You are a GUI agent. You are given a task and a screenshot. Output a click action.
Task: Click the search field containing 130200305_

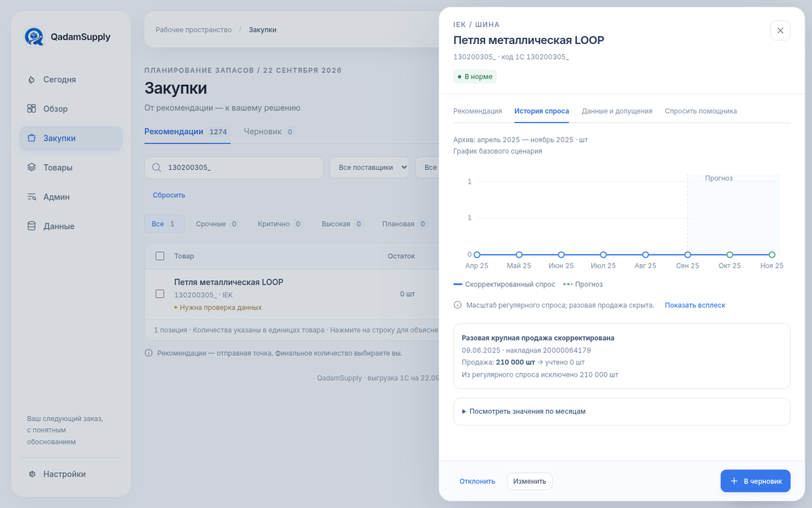[233, 167]
